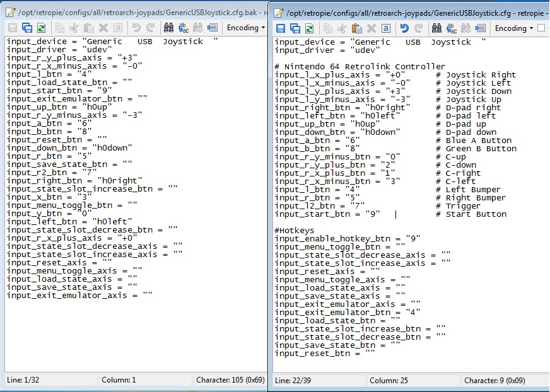Click 'input_r_x_plus_axis = "+0"' line

point(72,238)
